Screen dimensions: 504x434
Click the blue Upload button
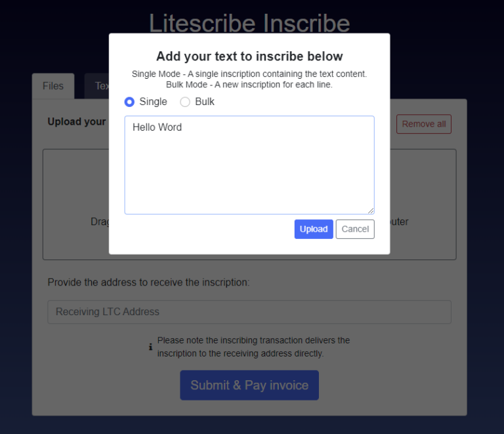point(314,229)
